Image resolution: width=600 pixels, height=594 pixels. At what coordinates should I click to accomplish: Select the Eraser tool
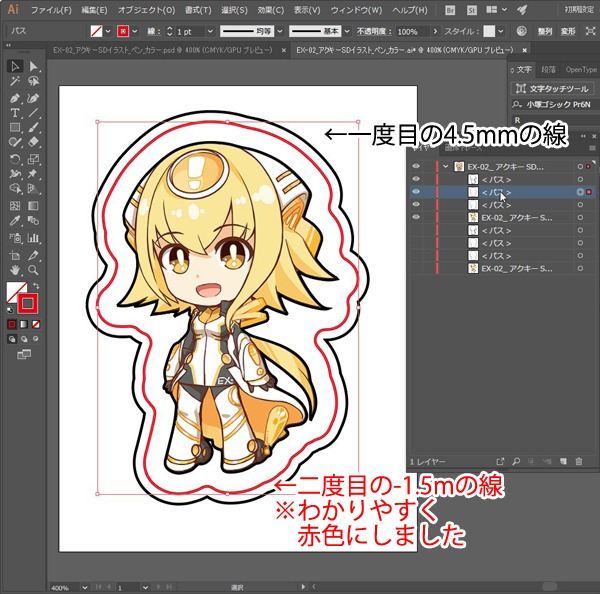point(33,142)
